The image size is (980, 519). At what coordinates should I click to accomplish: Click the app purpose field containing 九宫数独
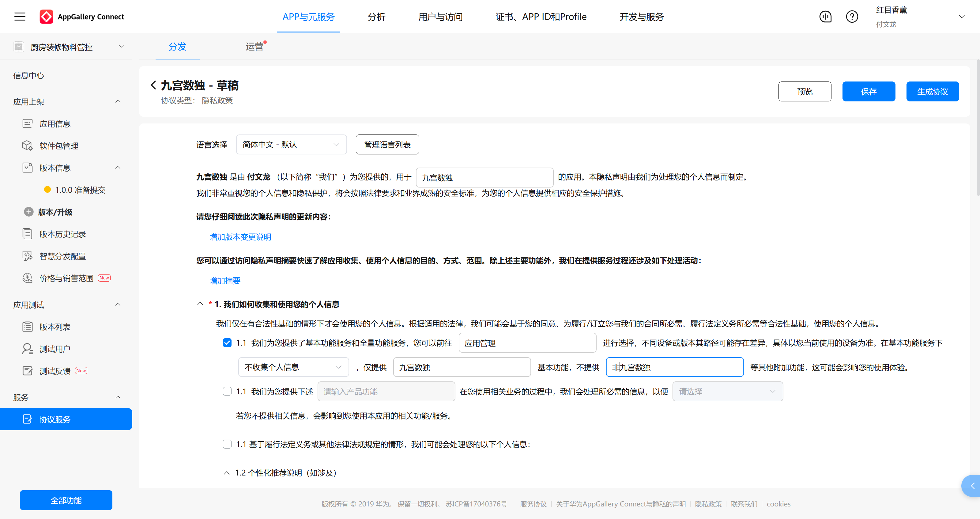coord(485,178)
